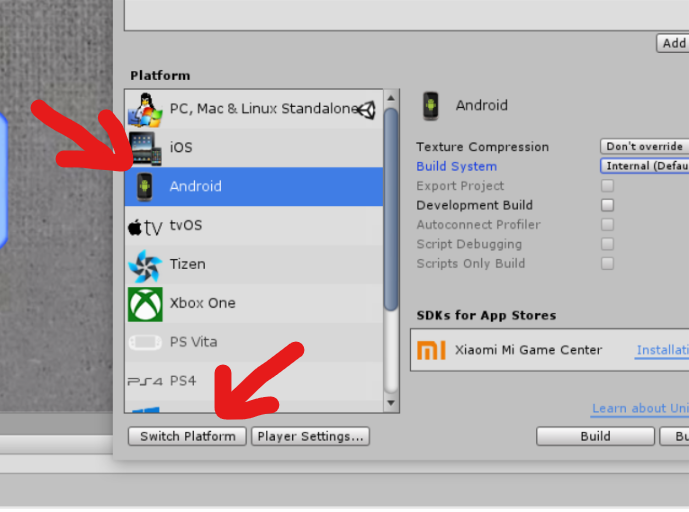Click Xiaomi Mi Game Center text
The height and width of the screenshot is (512, 689).
[528, 350]
